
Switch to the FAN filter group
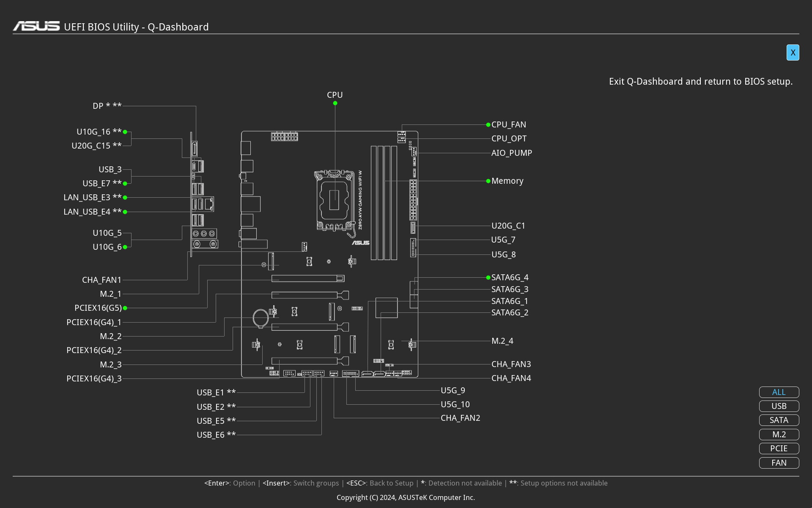click(779, 463)
